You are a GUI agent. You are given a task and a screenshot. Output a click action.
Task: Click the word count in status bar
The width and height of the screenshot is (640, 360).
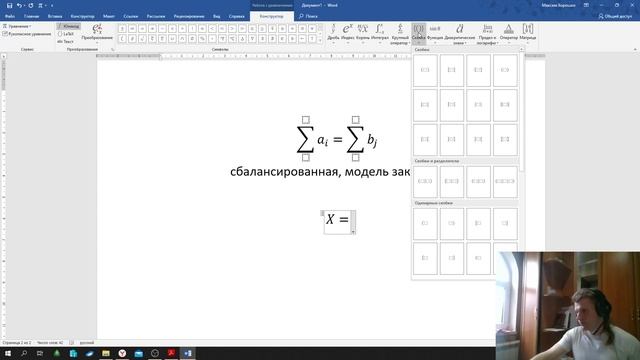point(50,343)
